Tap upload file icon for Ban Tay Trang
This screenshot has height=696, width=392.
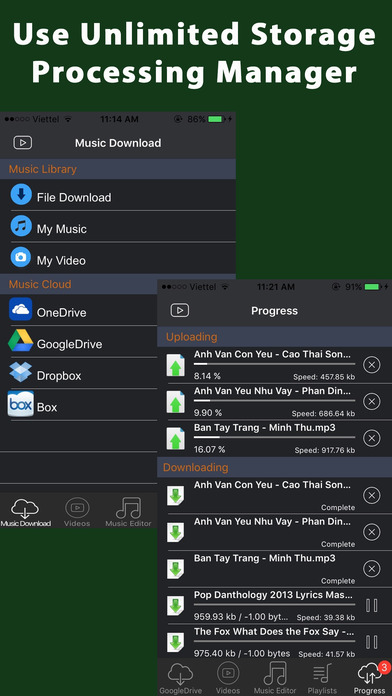(175, 439)
